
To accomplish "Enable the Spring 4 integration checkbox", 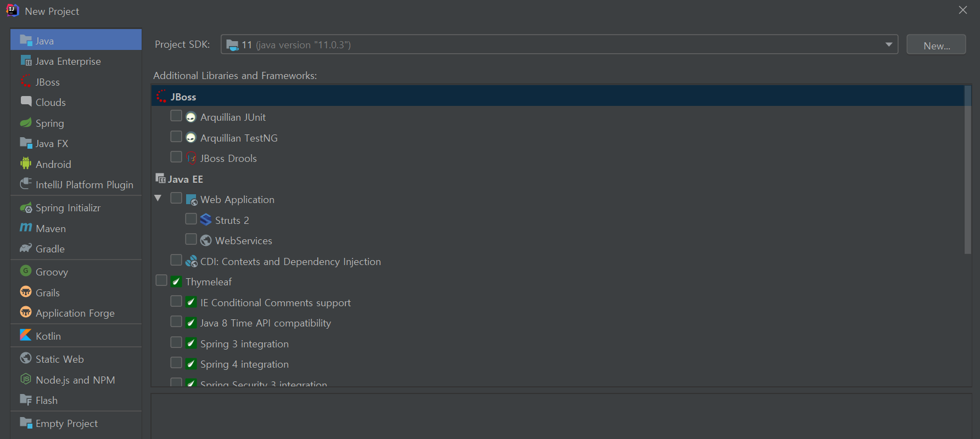I will 176,363.
